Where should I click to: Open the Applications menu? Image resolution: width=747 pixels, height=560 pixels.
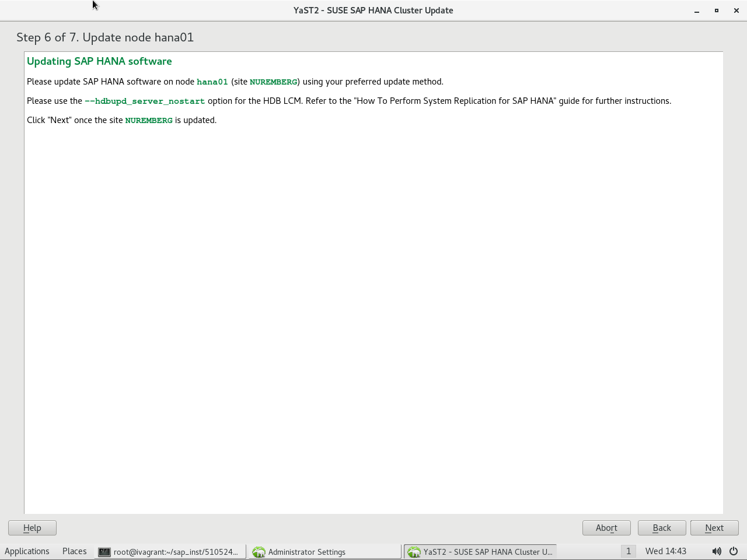click(x=27, y=551)
